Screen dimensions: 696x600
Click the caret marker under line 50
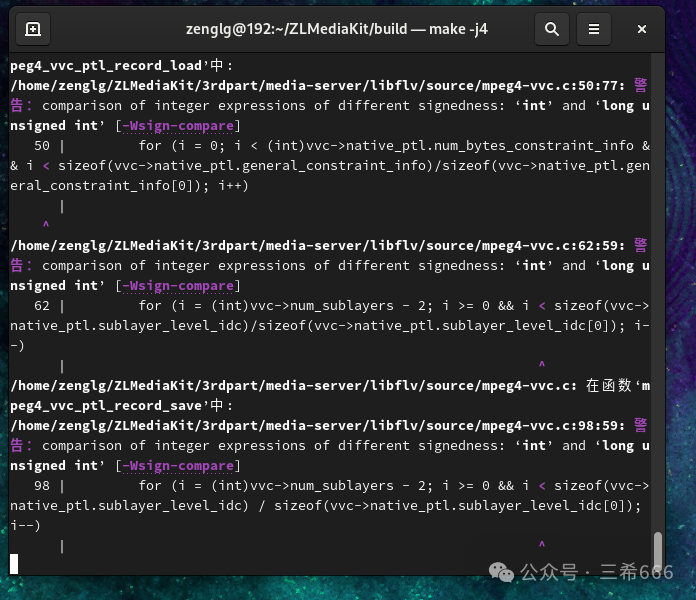tap(46, 225)
